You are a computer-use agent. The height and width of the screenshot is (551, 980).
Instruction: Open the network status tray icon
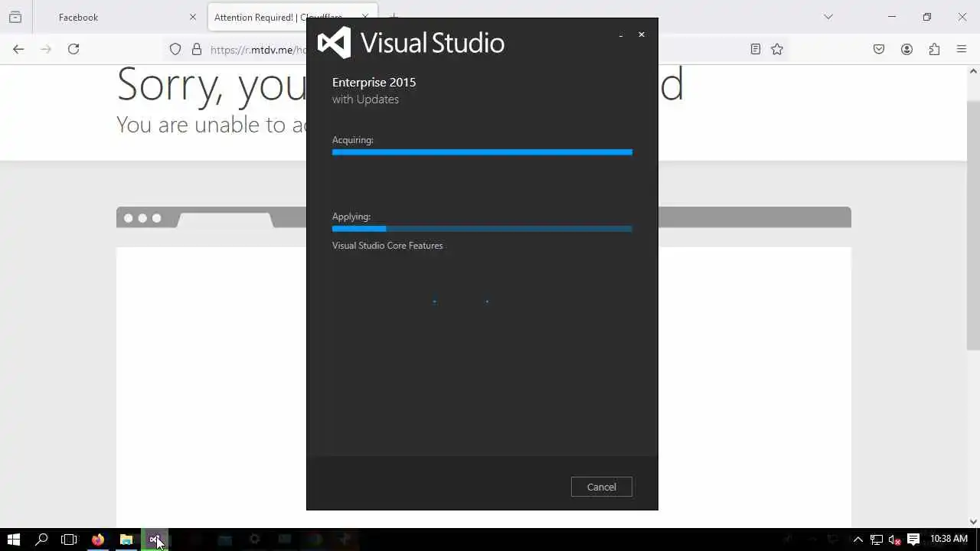(877, 540)
